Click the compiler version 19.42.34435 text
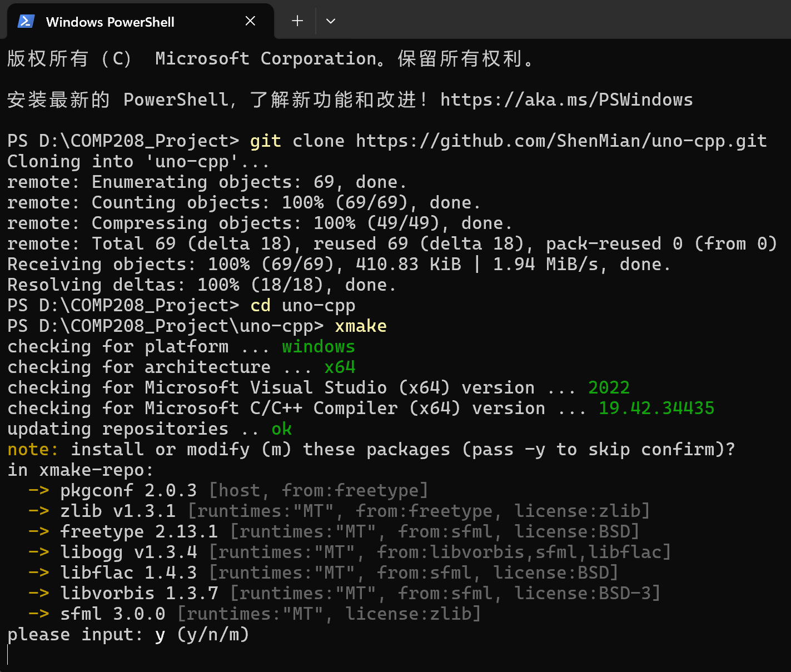791x672 pixels. tap(656, 408)
